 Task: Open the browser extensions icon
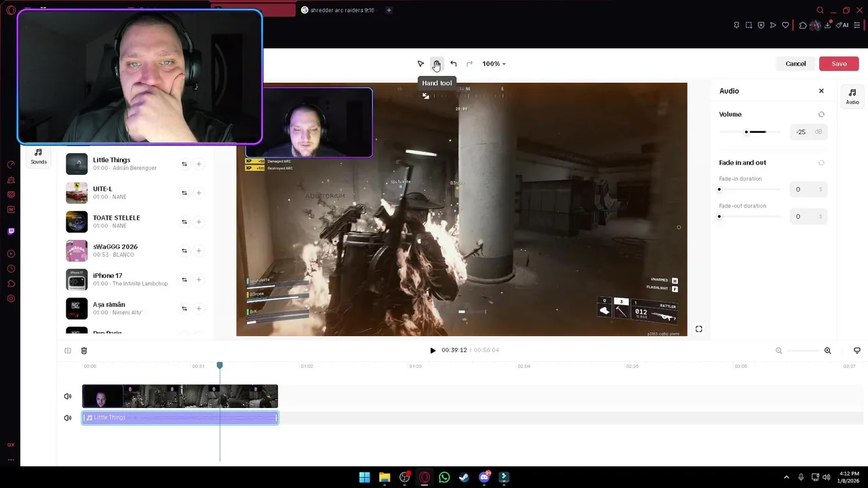click(803, 25)
